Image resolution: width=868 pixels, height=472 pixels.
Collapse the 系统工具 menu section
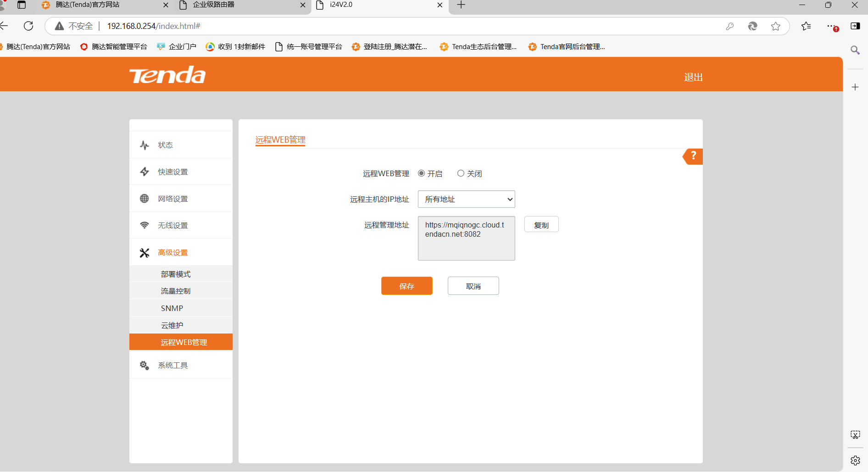(x=173, y=365)
